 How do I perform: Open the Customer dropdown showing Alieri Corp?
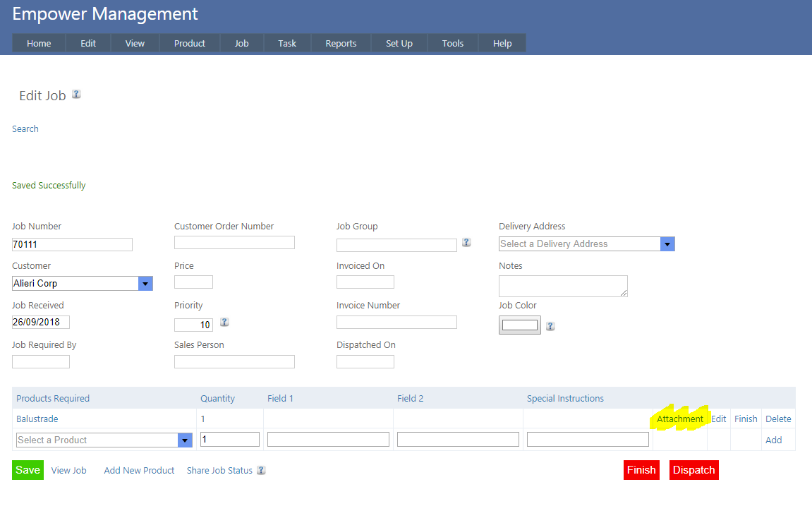click(x=145, y=283)
